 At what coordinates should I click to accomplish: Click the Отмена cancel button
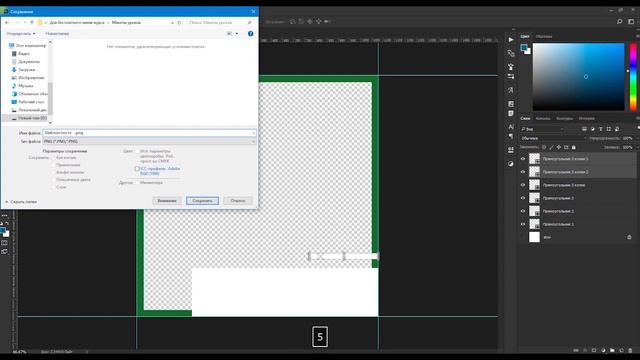click(x=238, y=200)
